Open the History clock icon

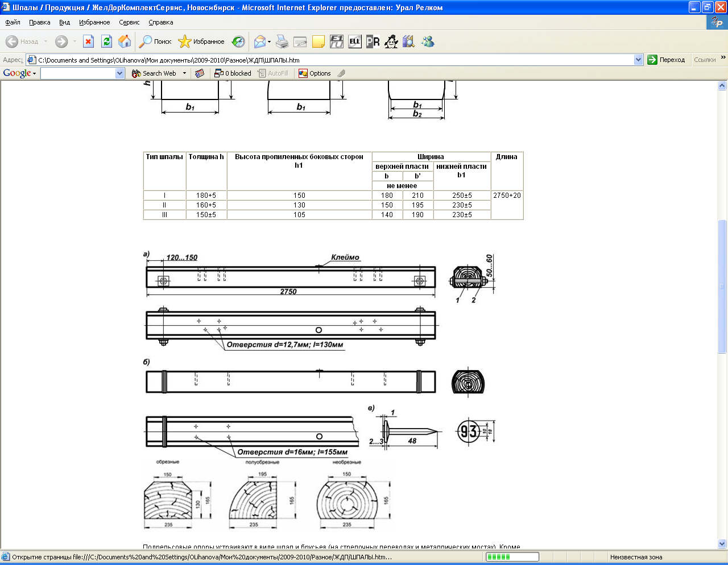click(x=238, y=41)
